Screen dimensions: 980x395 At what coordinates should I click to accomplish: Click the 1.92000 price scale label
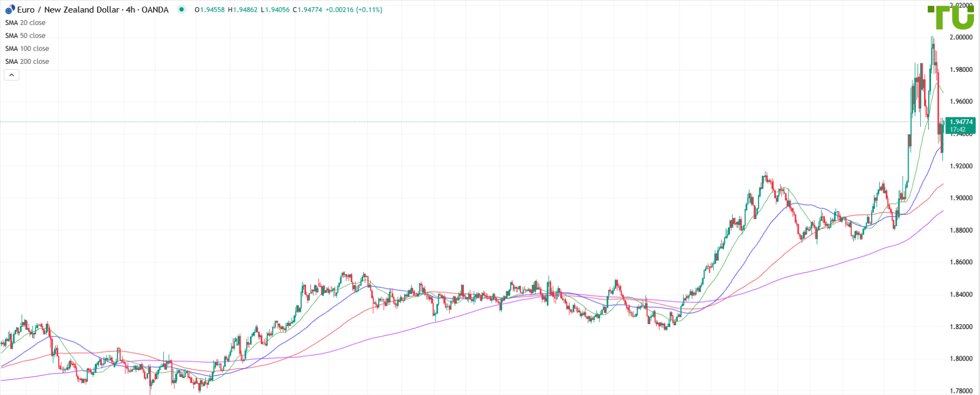[x=961, y=166]
